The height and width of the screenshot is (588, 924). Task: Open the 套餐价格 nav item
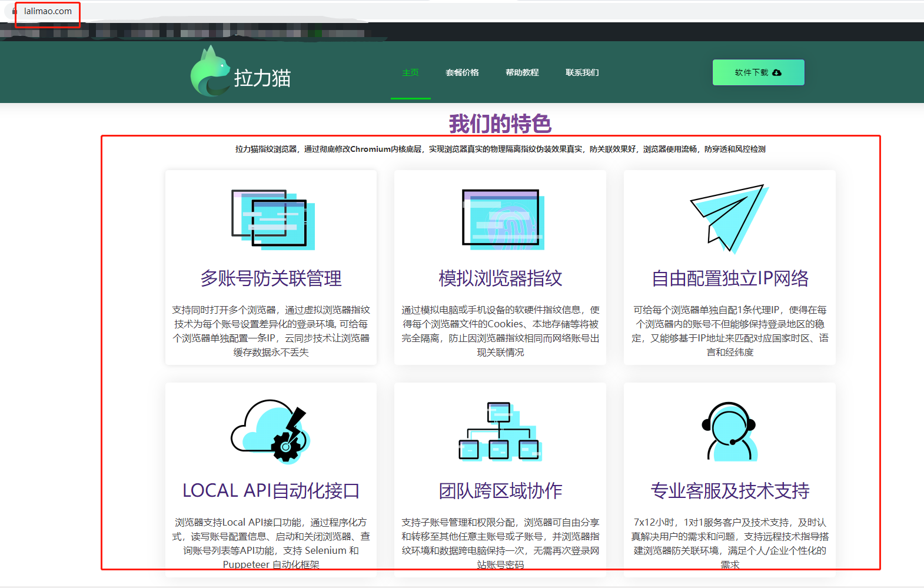(462, 72)
